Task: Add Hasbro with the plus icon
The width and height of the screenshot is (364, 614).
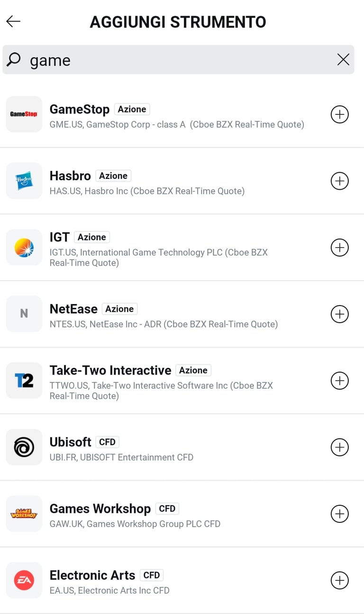Action: [x=339, y=181]
